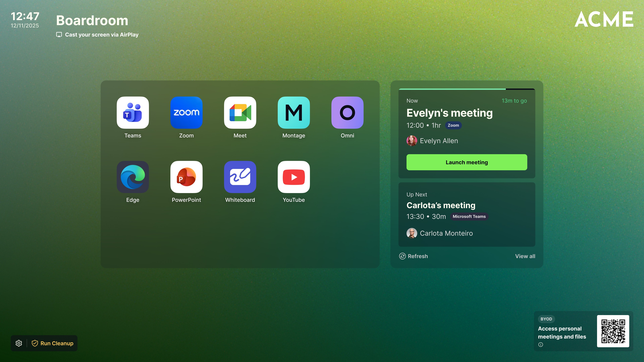644x362 pixels.
Task: Open the YouTube app
Action: (x=293, y=177)
